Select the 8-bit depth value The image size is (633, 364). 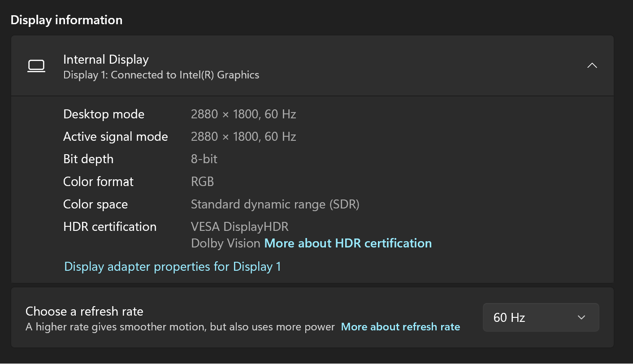click(x=204, y=159)
